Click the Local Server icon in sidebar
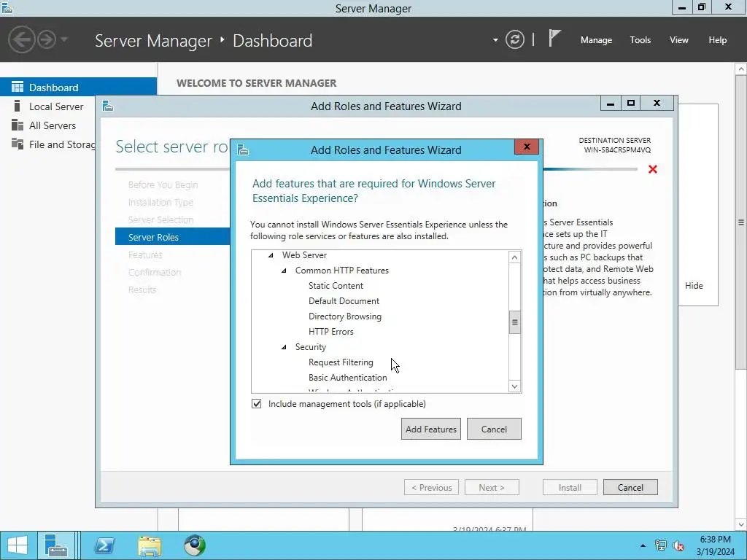The height and width of the screenshot is (560, 747). pos(18,106)
